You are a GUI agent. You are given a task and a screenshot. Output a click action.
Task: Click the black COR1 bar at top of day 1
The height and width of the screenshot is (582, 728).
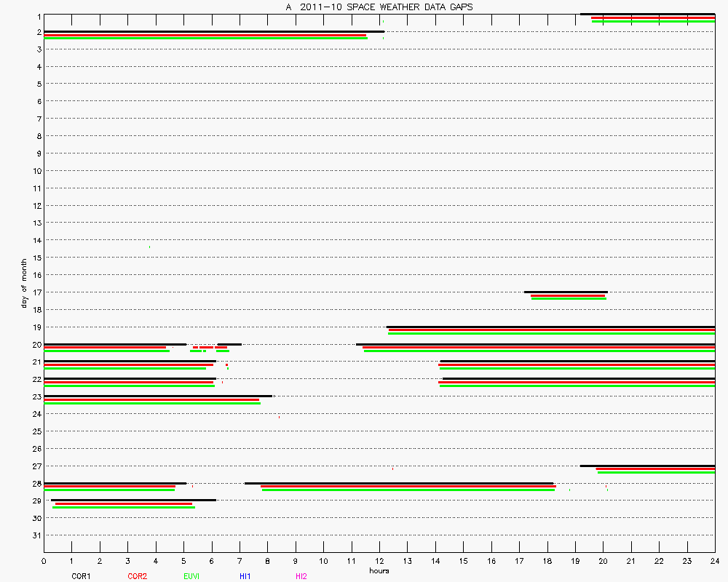647,14
